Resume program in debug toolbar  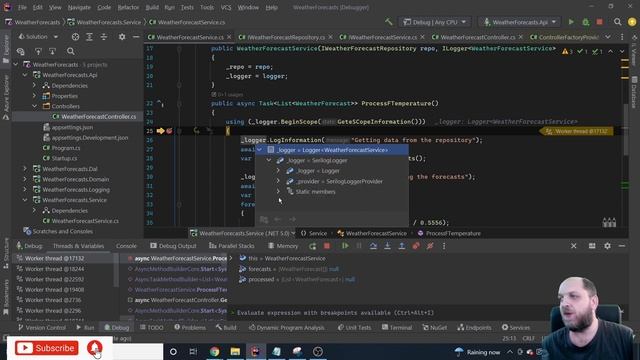tap(345, 246)
